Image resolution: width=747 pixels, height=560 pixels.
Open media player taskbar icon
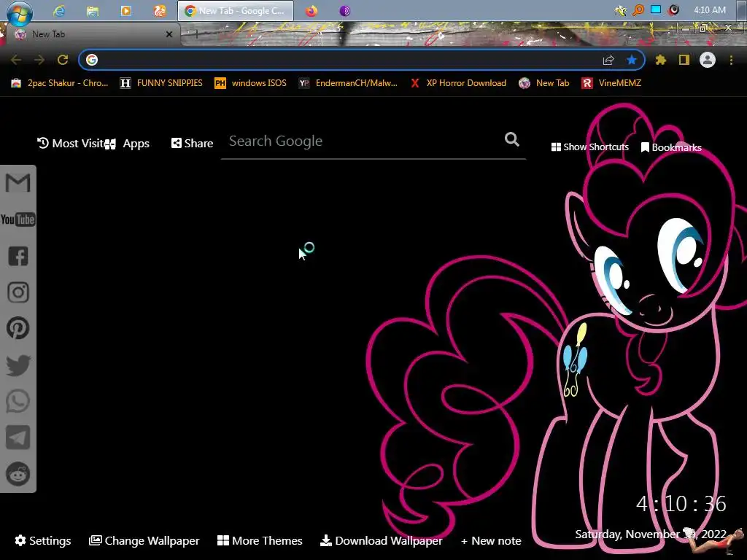125,10
